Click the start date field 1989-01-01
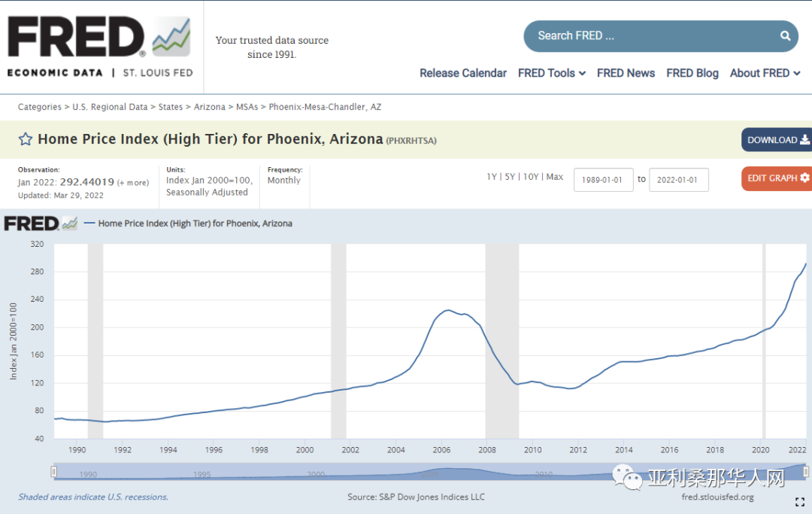This screenshot has width=812, height=514. 603,180
